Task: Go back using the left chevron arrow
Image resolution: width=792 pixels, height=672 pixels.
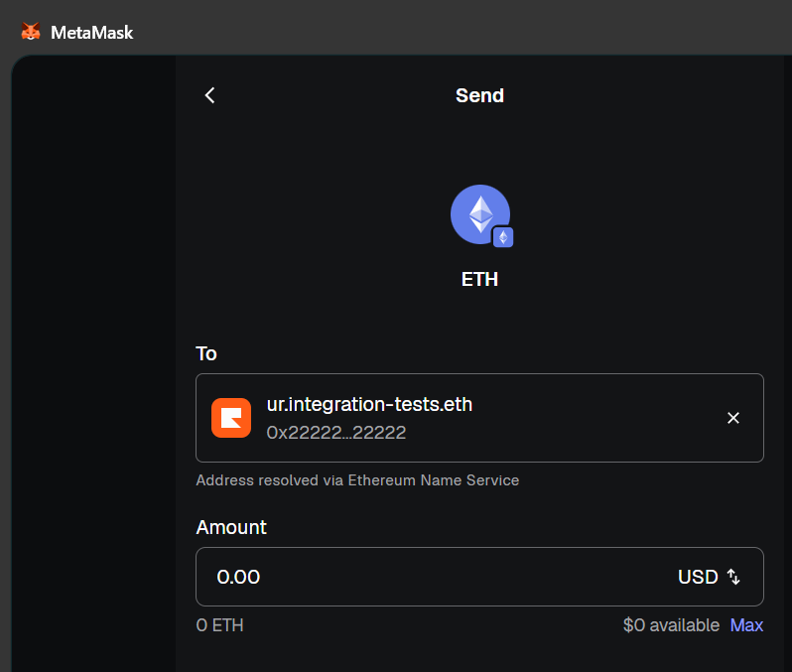Action: 210,95
